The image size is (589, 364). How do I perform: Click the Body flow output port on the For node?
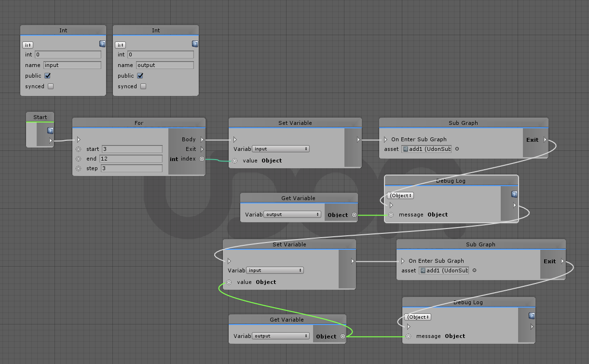point(202,139)
